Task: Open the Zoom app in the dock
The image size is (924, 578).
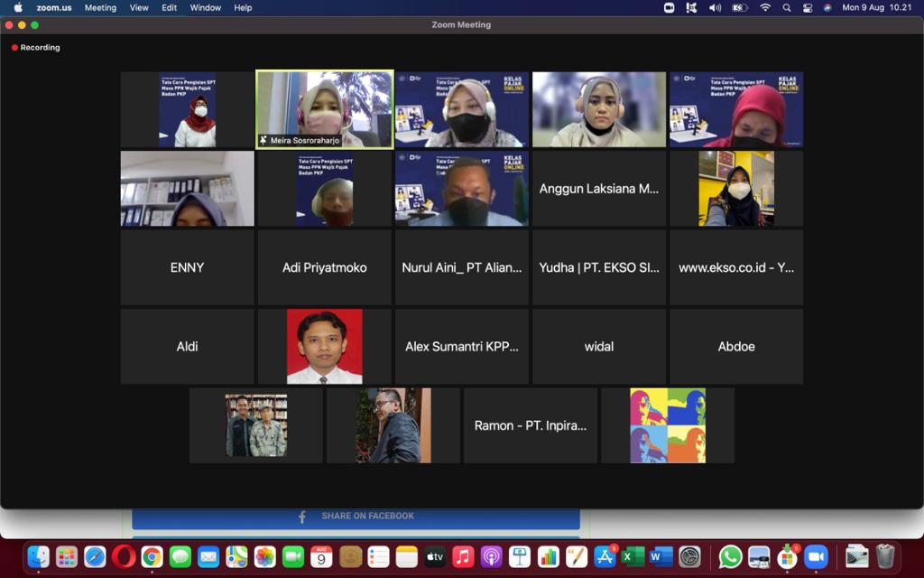Action: click(x=816, y=557)
